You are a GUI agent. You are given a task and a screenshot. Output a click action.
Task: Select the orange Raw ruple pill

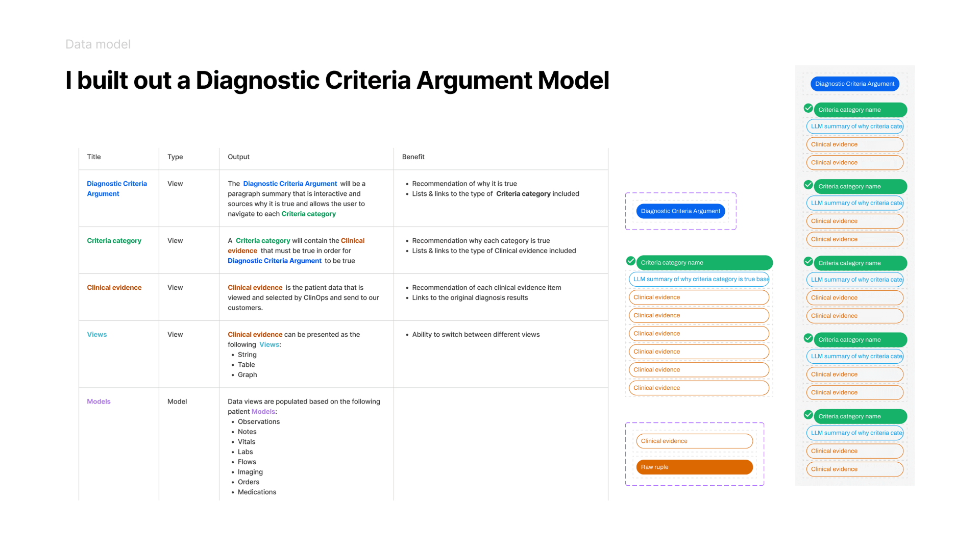[694, 467]
